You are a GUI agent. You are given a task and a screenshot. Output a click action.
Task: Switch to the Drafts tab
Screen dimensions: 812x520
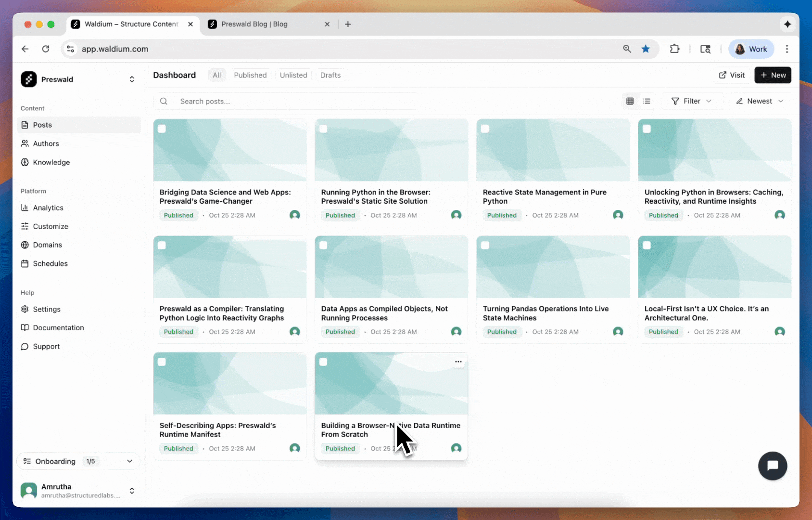click(330, 75)
